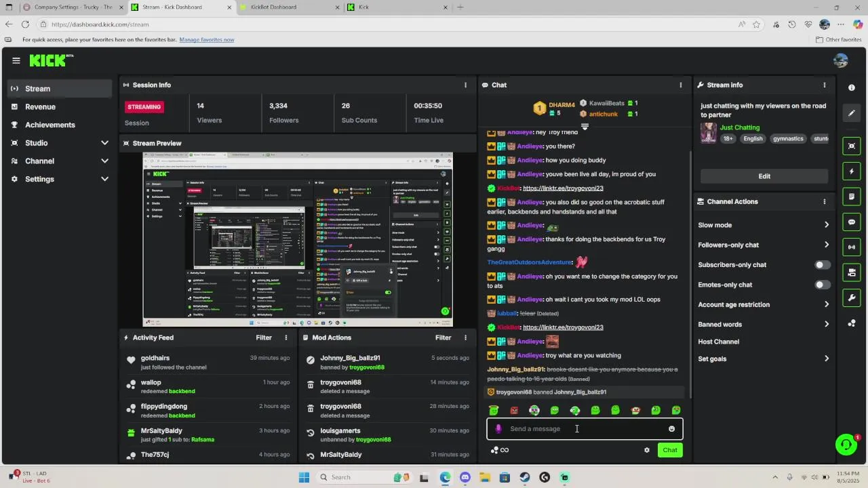Screen dimensions: 868x488
Task: Open first KickBot linktr.ee link in chat
Action: (x=563, y=188)
